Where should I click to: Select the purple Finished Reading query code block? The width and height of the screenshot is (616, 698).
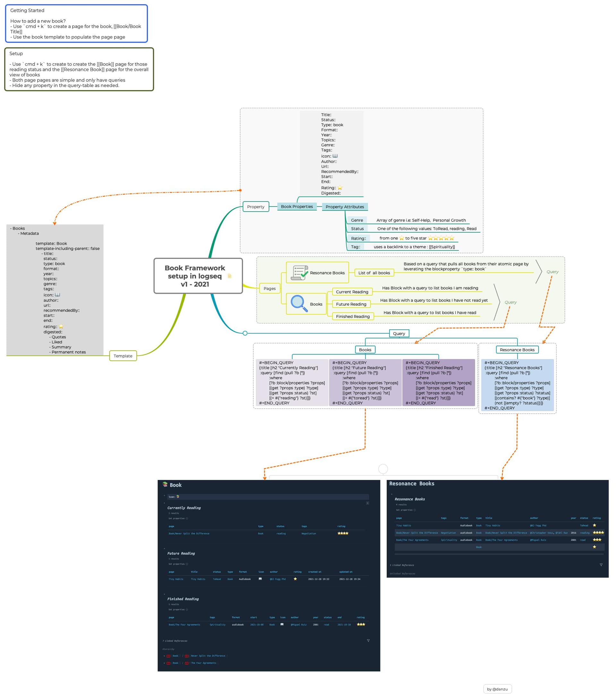439,382
